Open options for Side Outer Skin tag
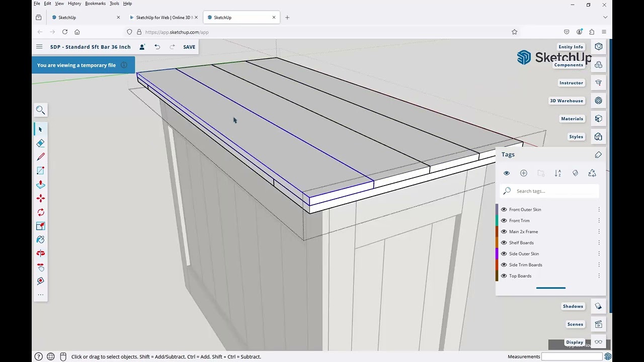 pos(599,254)
